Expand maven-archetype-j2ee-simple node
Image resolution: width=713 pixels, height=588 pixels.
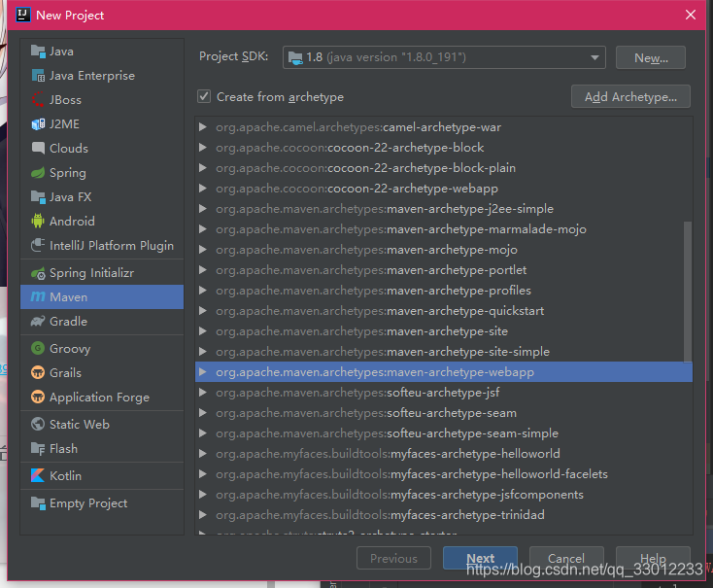(x=203, y=209)
